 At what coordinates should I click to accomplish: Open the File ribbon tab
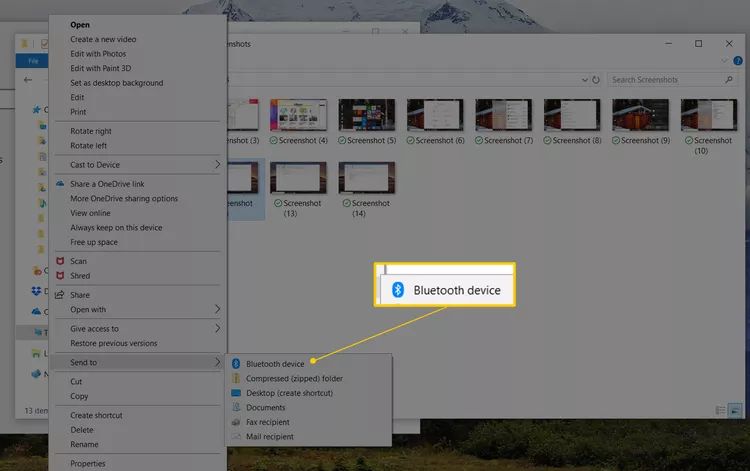pyautogui.click(x=34, y=61)
